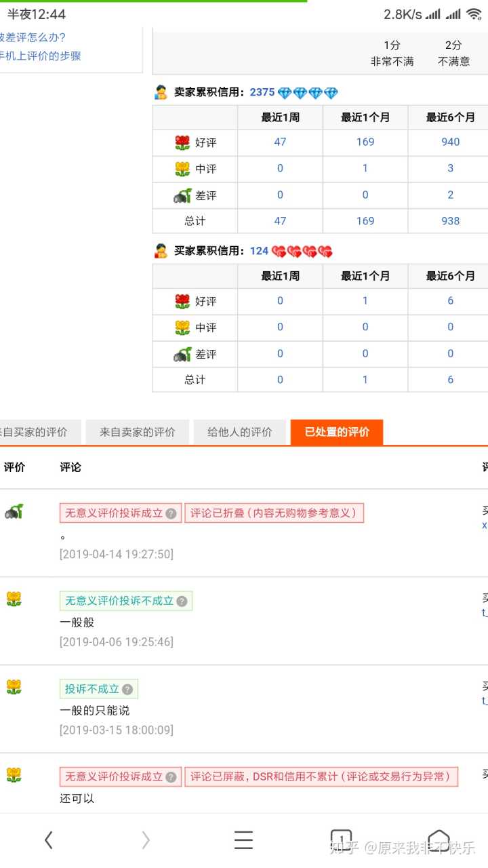Click the yellow flower icon for 一般般 review
This screenshot has width=488, height=868.
[x=14, y=599]
